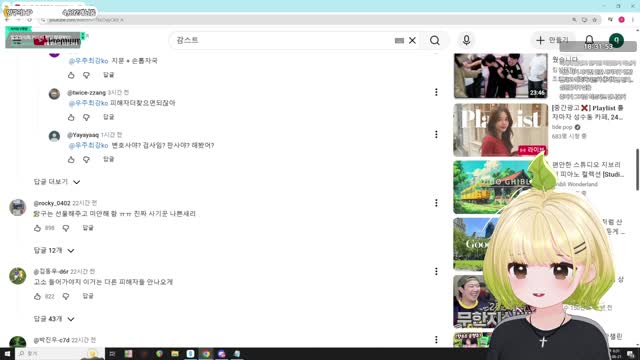Open the bde pop channel link

(x=562, y=127)
